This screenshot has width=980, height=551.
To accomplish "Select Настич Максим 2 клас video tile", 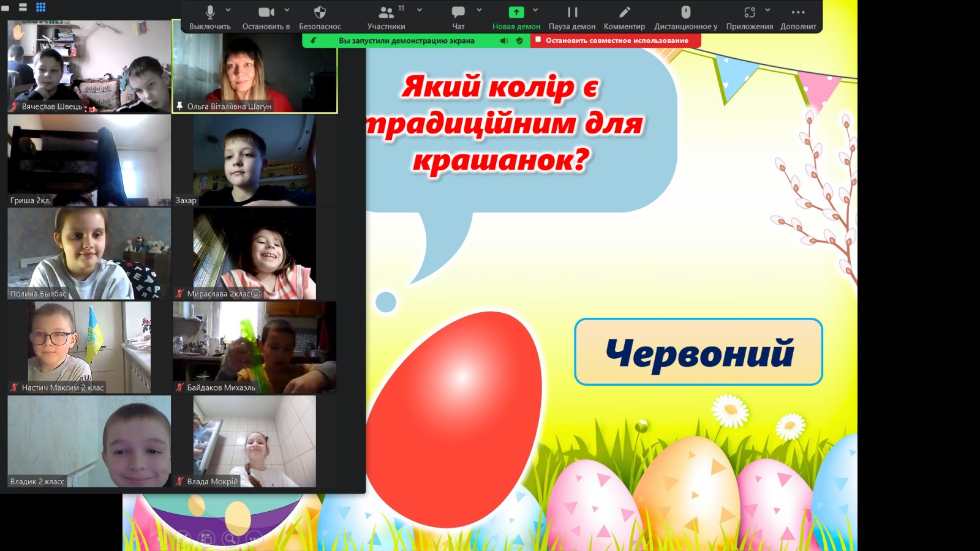I will tap(89, 348).
